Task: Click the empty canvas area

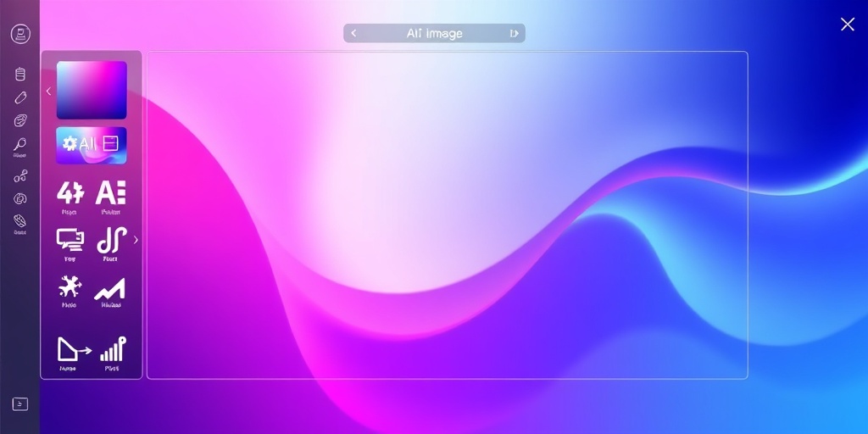Action: click(447, 215)
